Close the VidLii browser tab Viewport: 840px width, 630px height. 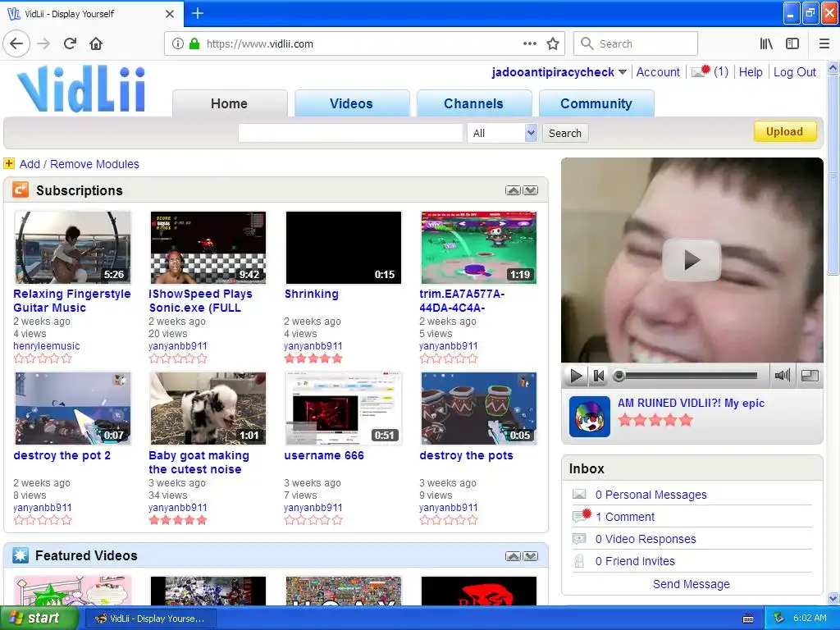click(169, 14)
